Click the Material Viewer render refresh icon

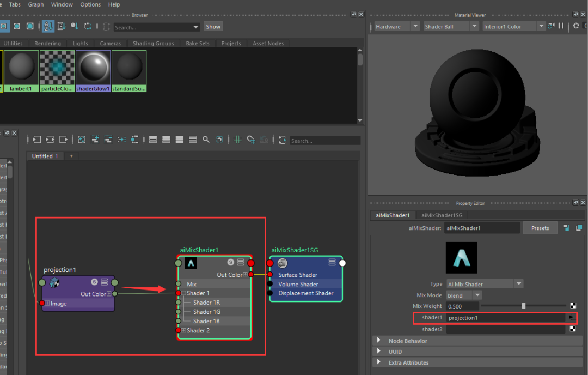tap(577, 26)
